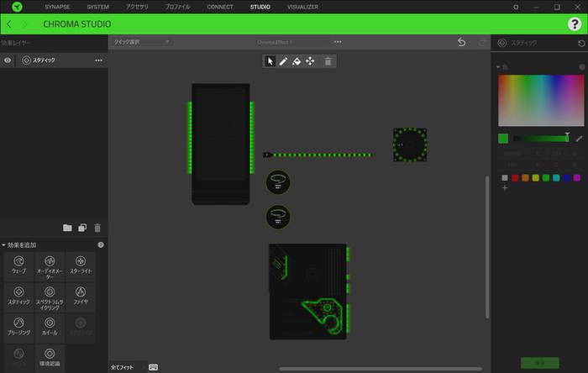
Task: Open the Chroma Effect options menu
Action: click(x=338, y=42)
